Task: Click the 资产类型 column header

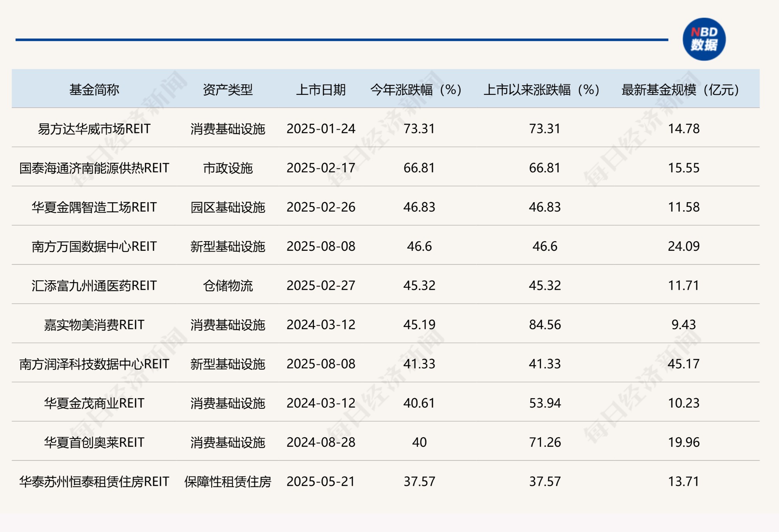Action: pyautogui.click(x=228, y=90)
